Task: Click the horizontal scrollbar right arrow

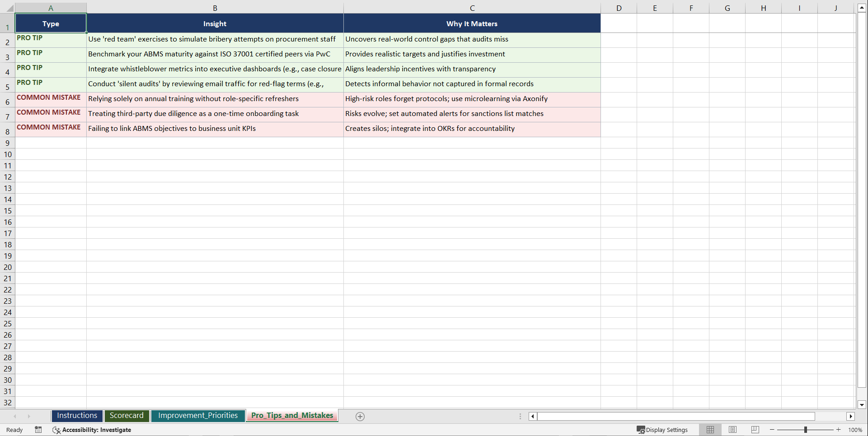Action: pyautogui.click(x=851, y=416)
